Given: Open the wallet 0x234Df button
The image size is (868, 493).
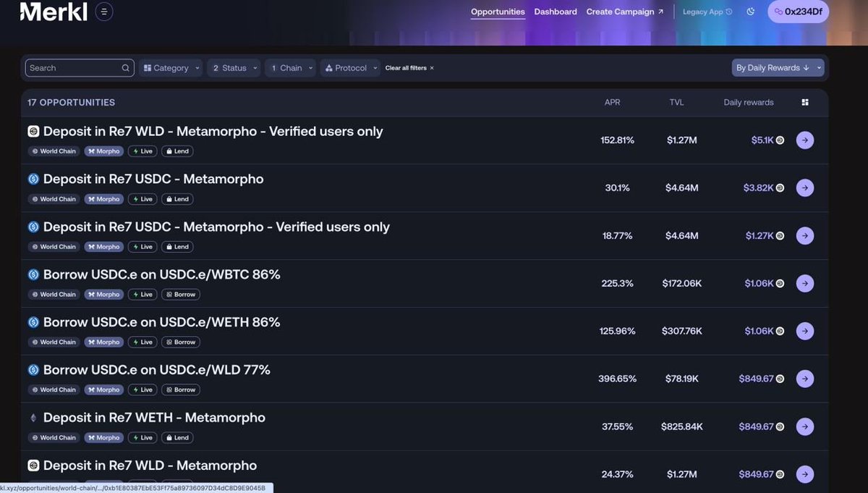Looking at the screenshot, I should pos(799,12).
